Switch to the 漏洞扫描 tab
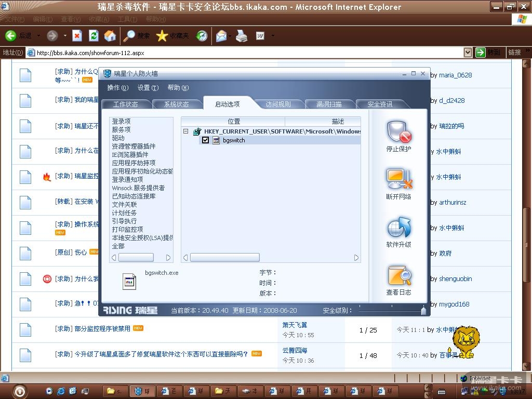532x399 pixels. coord(329,104)
